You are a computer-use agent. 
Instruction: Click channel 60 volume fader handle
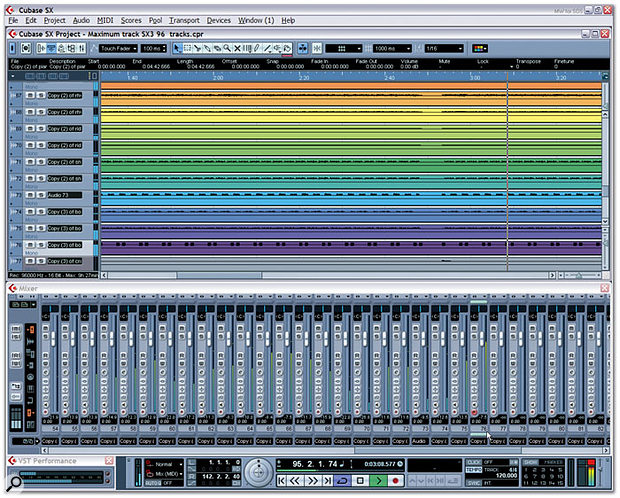pyautogui.click(x=170, y=338)
